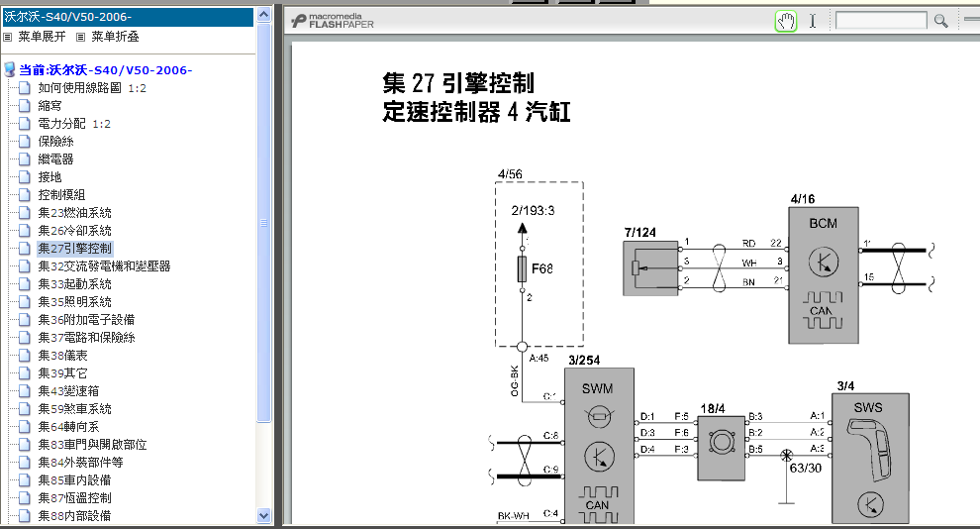The image size is (980, 529).
Task: Click the root node icon next to 当前:沃尔沃
Action: [9, 69]
